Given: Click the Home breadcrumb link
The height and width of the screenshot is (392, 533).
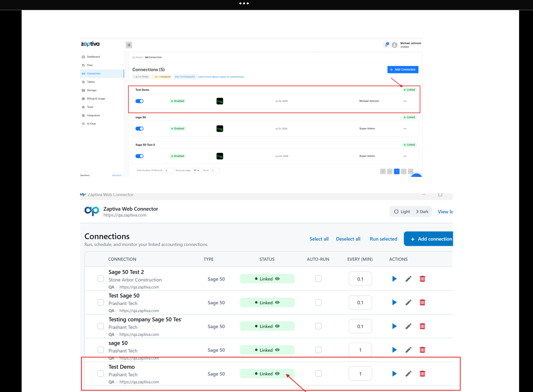Looking at the screenshot, I should point(137,57).
